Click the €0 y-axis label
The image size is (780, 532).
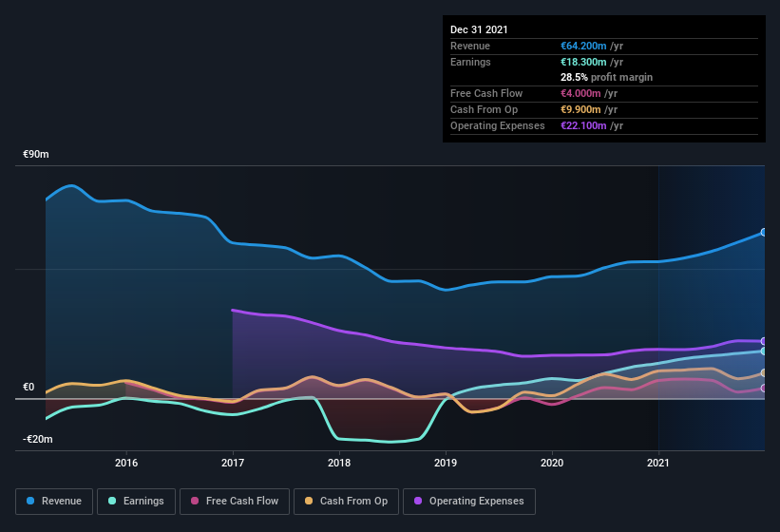point(29,387)
